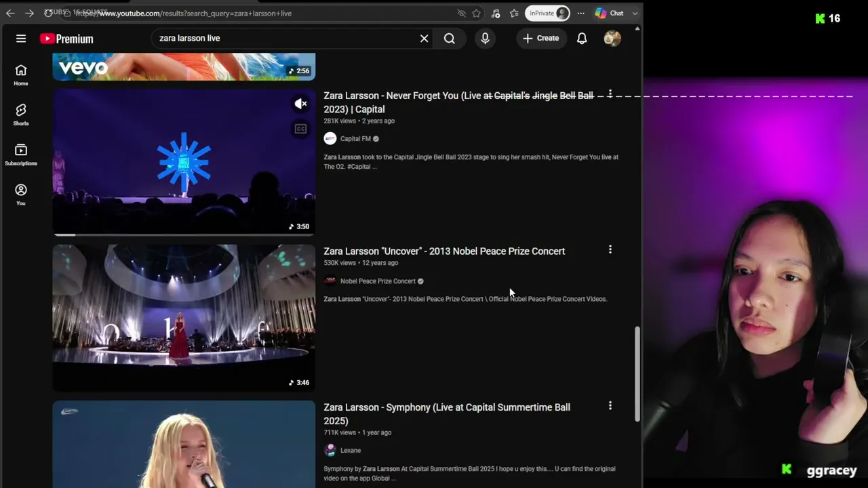Click the description starting "Zara Larsson took to the Capital"
This screenshot has width=868, height=488.
(471, 162)
